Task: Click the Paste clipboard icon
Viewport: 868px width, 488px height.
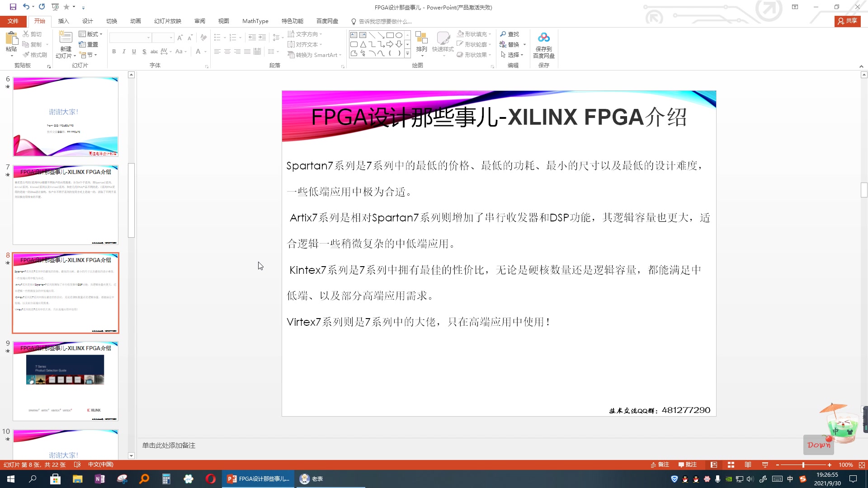Action: (11, 38)
